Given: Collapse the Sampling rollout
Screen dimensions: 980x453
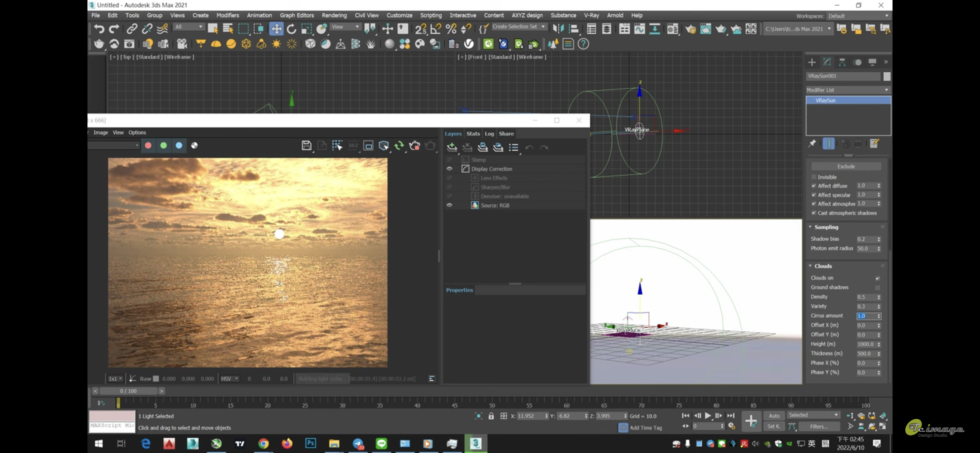Looking at the screenshot, I should (x=826, y=227).
